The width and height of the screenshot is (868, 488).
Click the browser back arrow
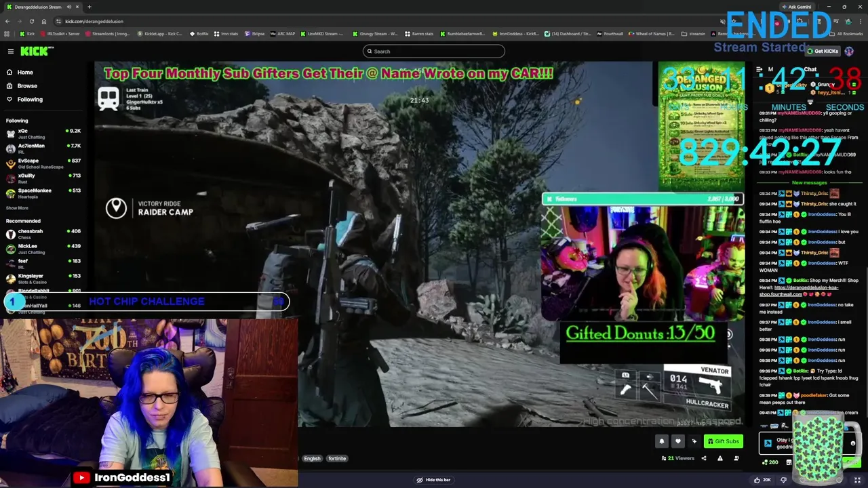pyautogui.click(x=8, y=21)
